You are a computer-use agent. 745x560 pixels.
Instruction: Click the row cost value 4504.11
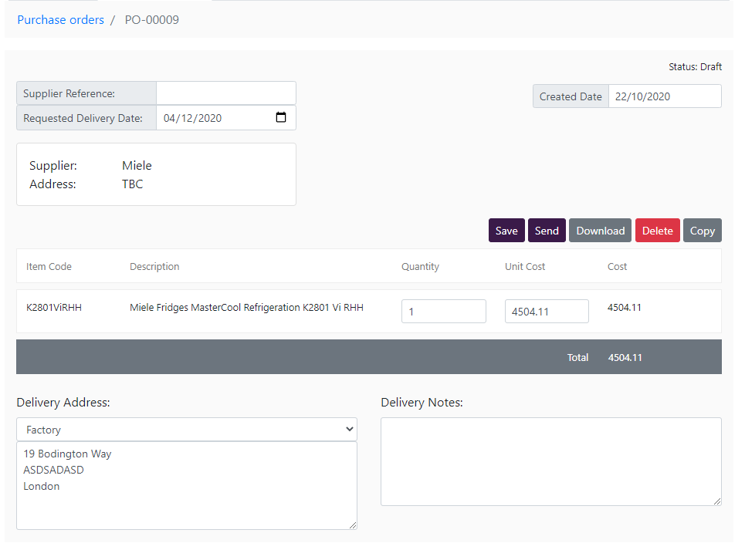pyautogui.click(x=625, y=308)
